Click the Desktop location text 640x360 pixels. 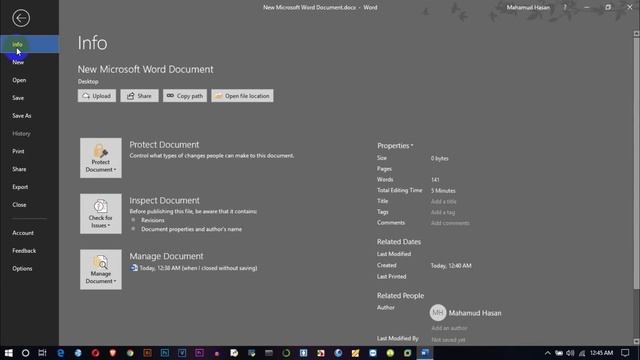pos(88,82)
